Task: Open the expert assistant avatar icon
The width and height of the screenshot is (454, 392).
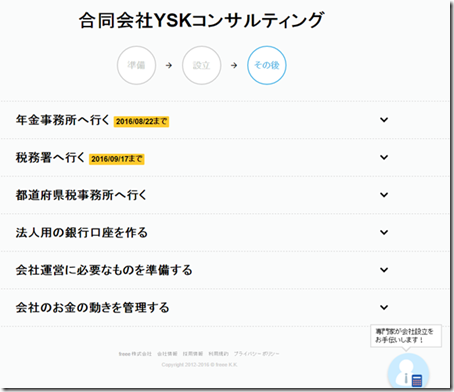Action: 408,371
